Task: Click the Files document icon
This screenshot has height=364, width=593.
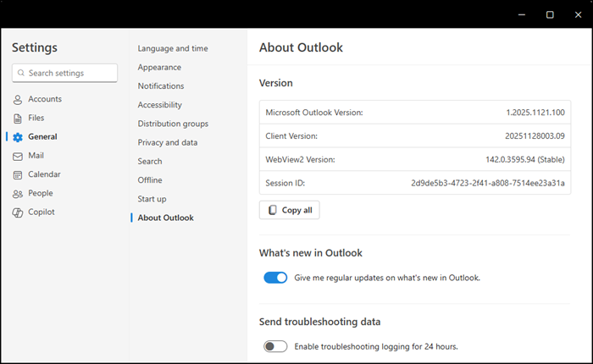Action: click(18, 119)
